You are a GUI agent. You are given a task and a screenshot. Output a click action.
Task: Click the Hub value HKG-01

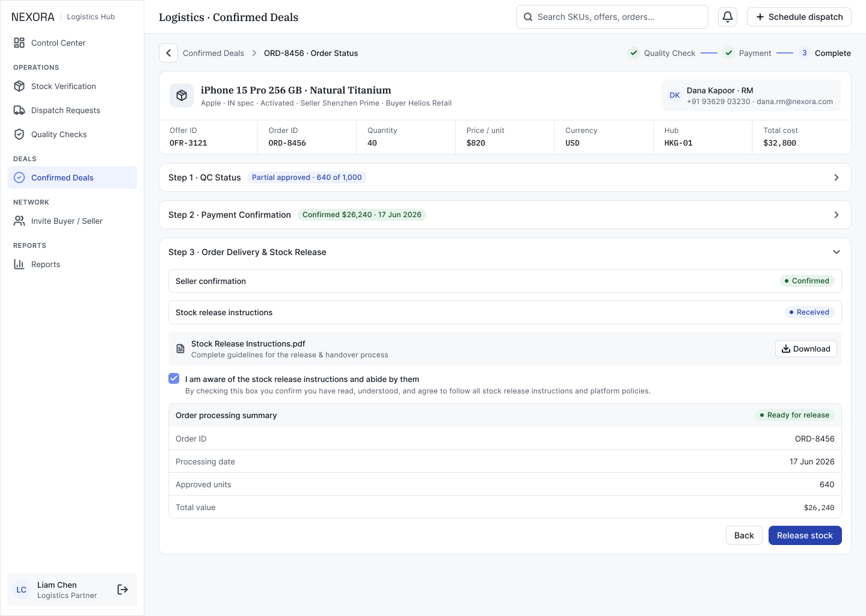tap(678, 143)
